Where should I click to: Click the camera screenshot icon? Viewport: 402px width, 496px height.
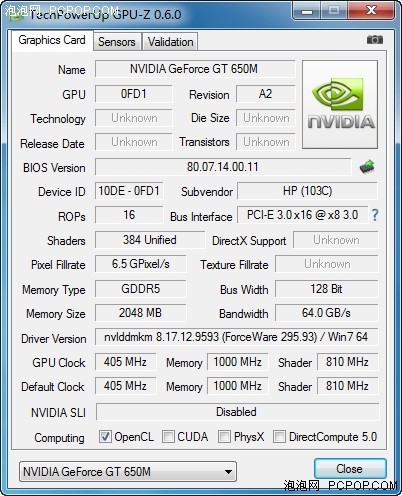coord(375,40)
